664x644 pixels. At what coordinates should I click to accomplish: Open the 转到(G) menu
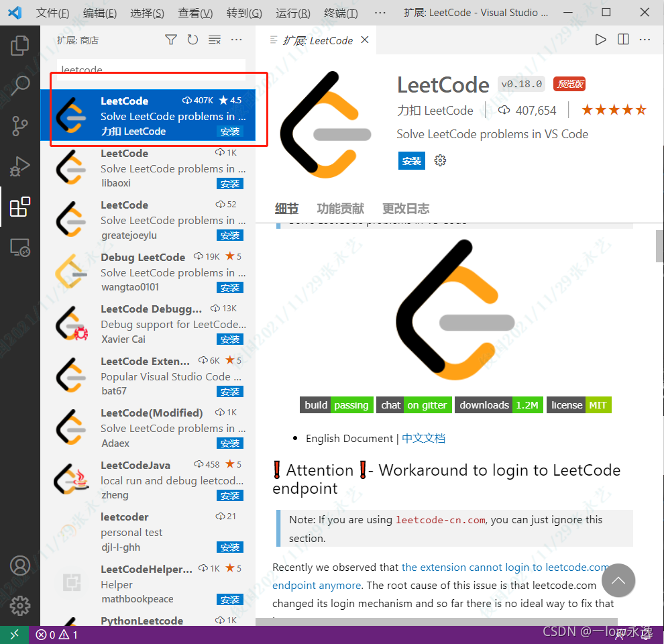point(244,13)
